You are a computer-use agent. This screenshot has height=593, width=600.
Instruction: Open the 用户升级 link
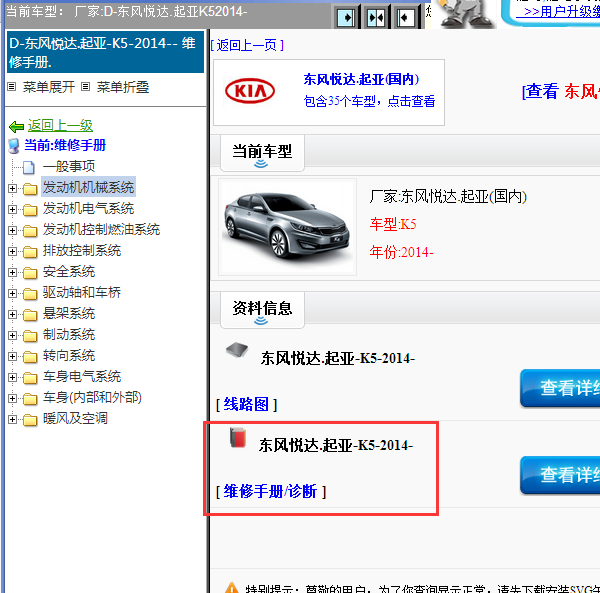pyautogui.click(x=558, y=11)
